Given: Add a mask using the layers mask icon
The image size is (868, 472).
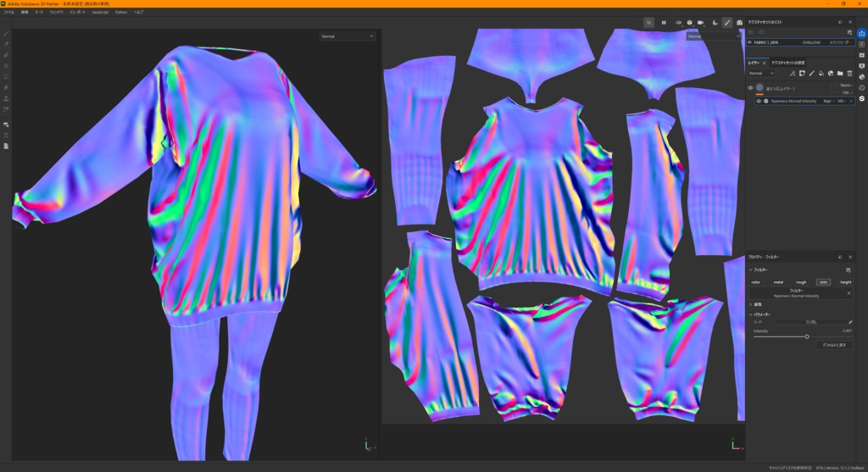Looking at the screenshot, I should point(802,74).
